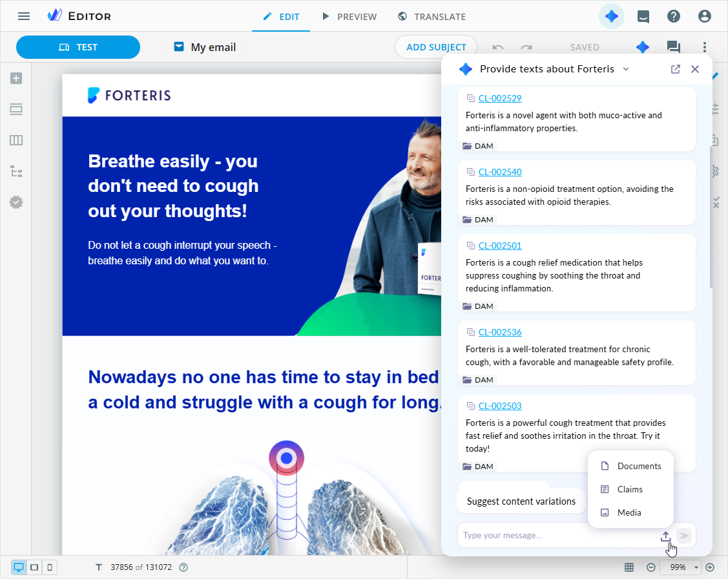Screen dimensions: 728x579
Task: Open claim link CL-002529
Action: (x=499, y=98)
